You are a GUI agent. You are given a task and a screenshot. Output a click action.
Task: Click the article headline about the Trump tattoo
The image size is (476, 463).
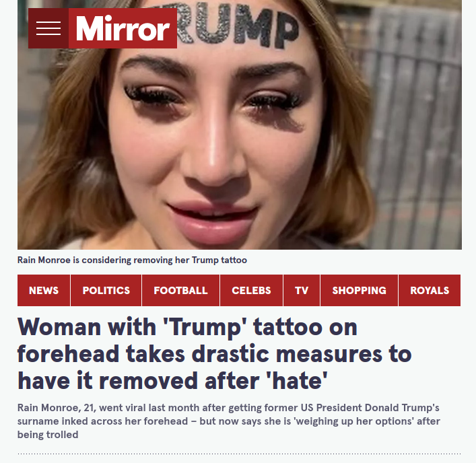pyautogui.click(x=214, y=354)
